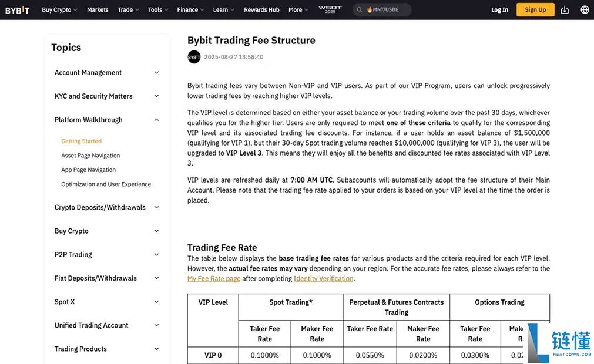
Task: Click the Topics sidebar heading
Action: pos(66,48)
